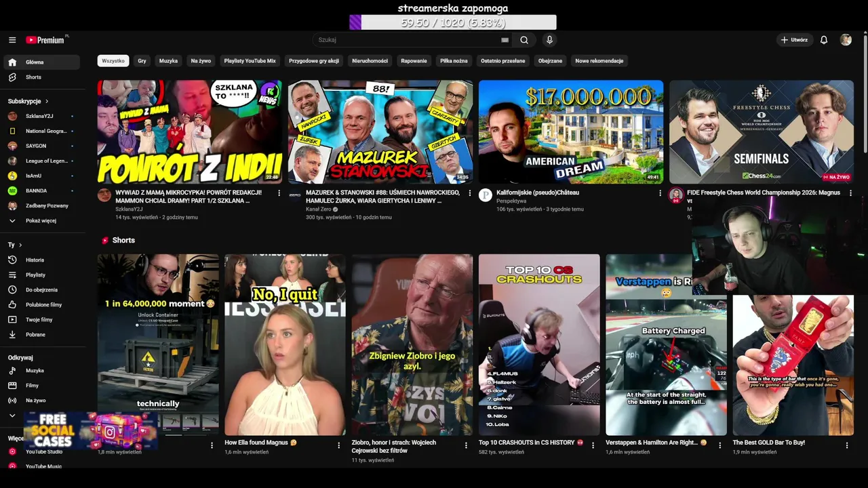
Task: Click the streamerska zapomoga progress bar
Action: point(453,22)
